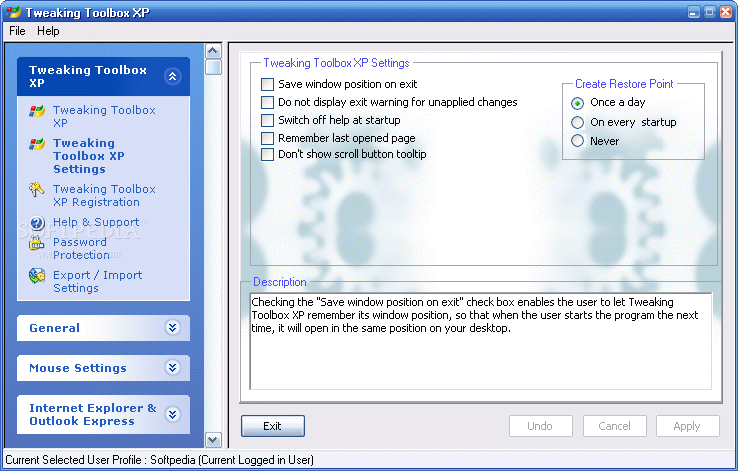Viewport: 738px width, 471px height.
Task: Click the Help & Support question mark icon
Action: (x=37, y=223)
